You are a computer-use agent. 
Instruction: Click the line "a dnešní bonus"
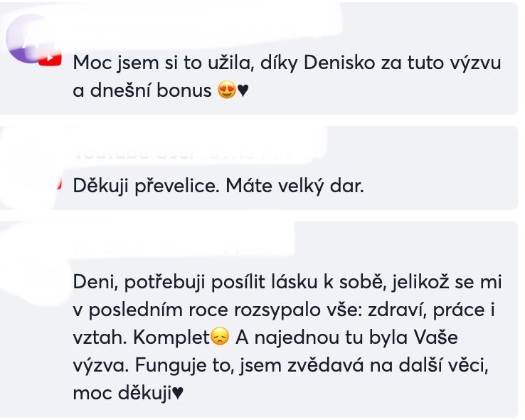(142, 90)
